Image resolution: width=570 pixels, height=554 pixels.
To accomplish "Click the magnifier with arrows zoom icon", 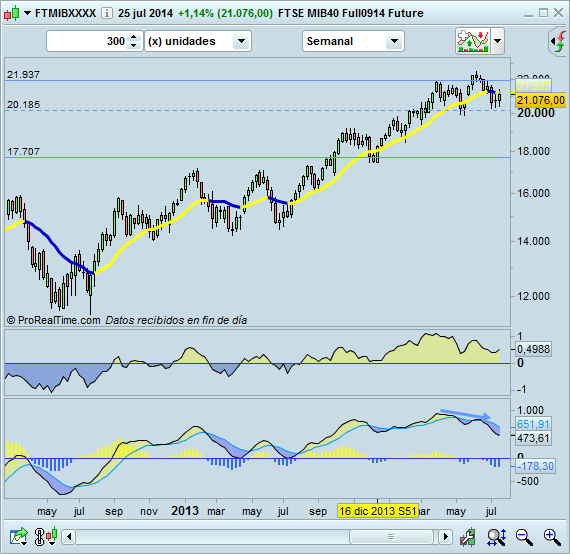I will pyautogui.click(x=497, y=537).
